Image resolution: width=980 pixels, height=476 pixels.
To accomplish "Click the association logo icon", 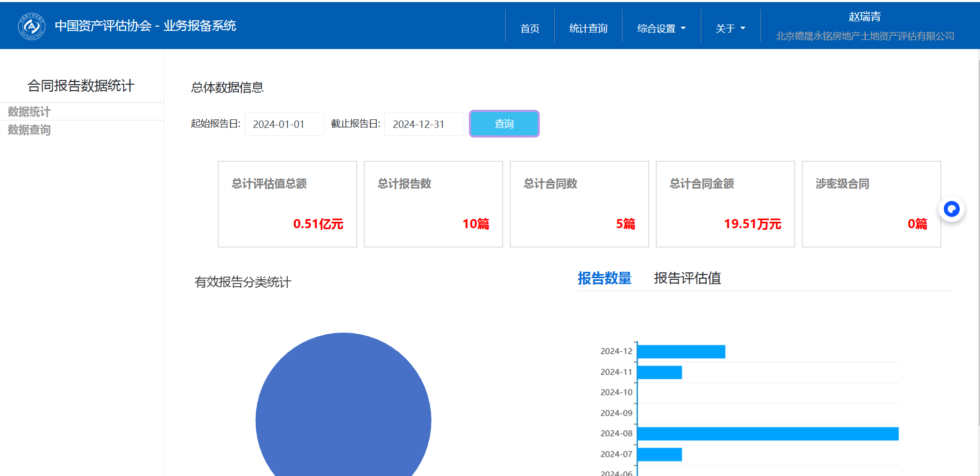I will pyautogui.click(x=31, y=26).
